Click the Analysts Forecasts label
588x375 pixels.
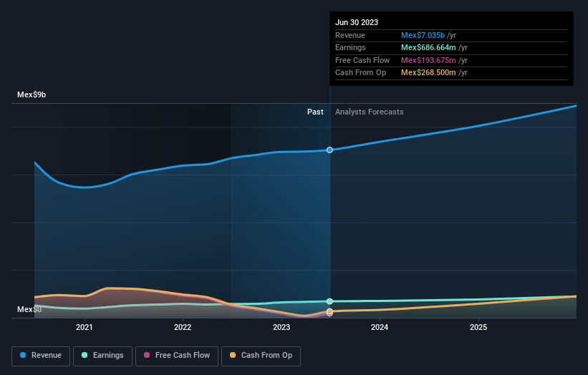(370, 112)
